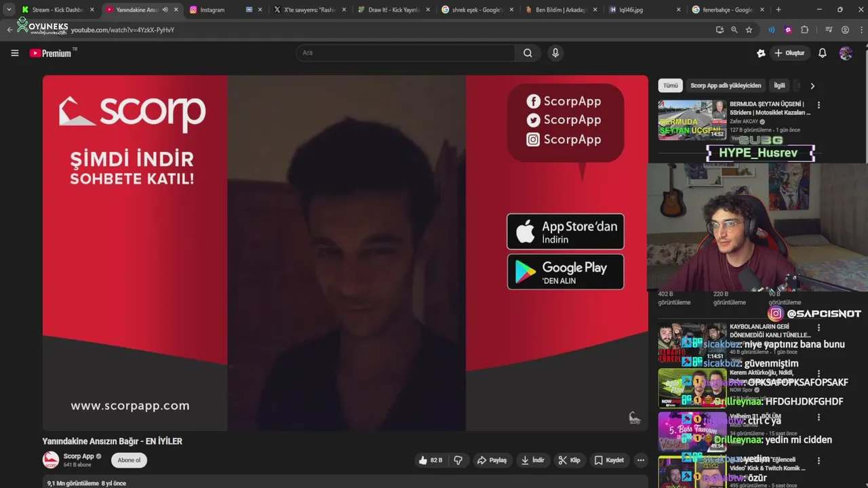
Task: Open the browser media control icon
Action: pos(829,30)
